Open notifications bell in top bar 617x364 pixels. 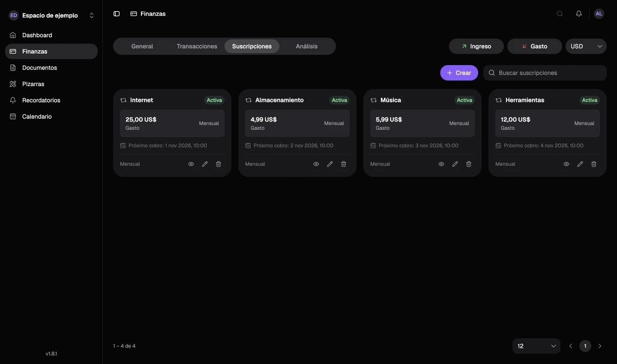(x=579, y=14)
